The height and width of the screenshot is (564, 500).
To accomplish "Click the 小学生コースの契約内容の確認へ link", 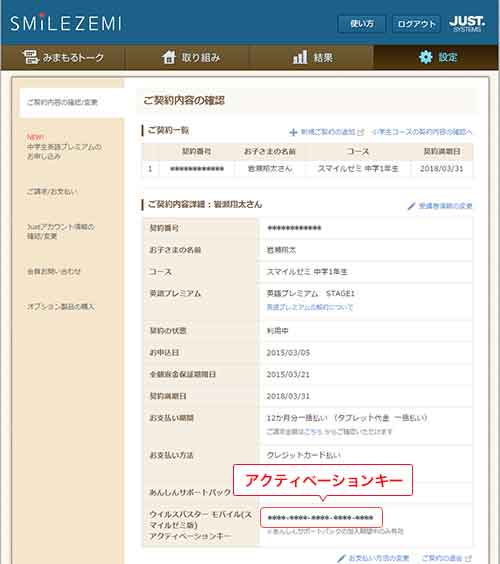I will pos(421,132).
